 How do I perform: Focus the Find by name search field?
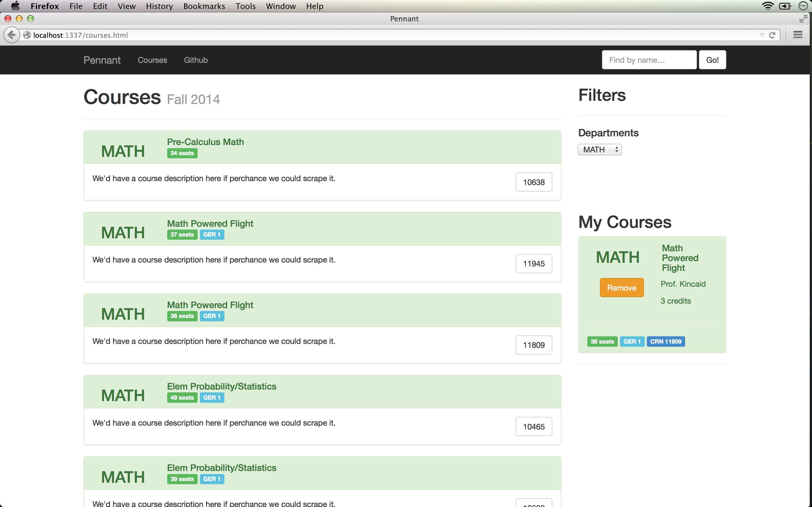pos(649,60)
